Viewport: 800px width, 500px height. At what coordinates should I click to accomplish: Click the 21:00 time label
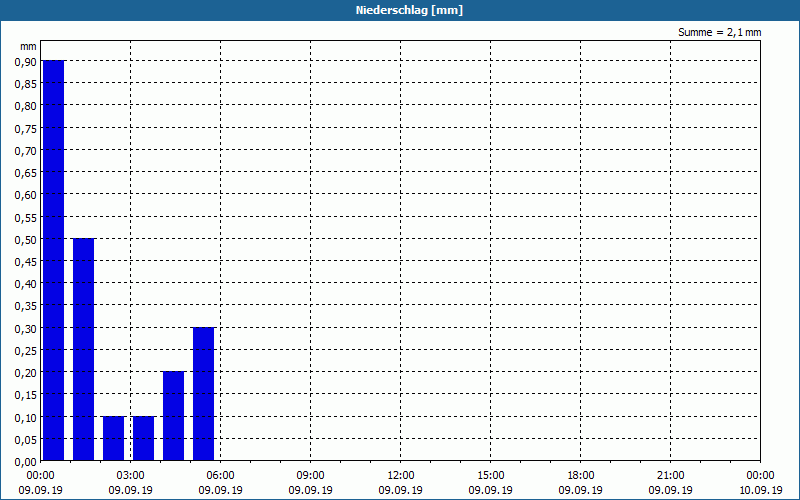(670, 476)
